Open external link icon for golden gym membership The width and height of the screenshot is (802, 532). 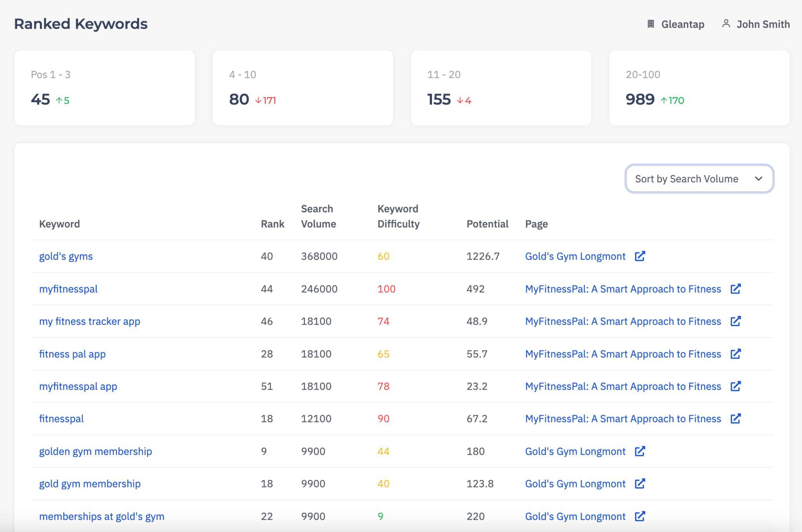(x=639, y=451)
